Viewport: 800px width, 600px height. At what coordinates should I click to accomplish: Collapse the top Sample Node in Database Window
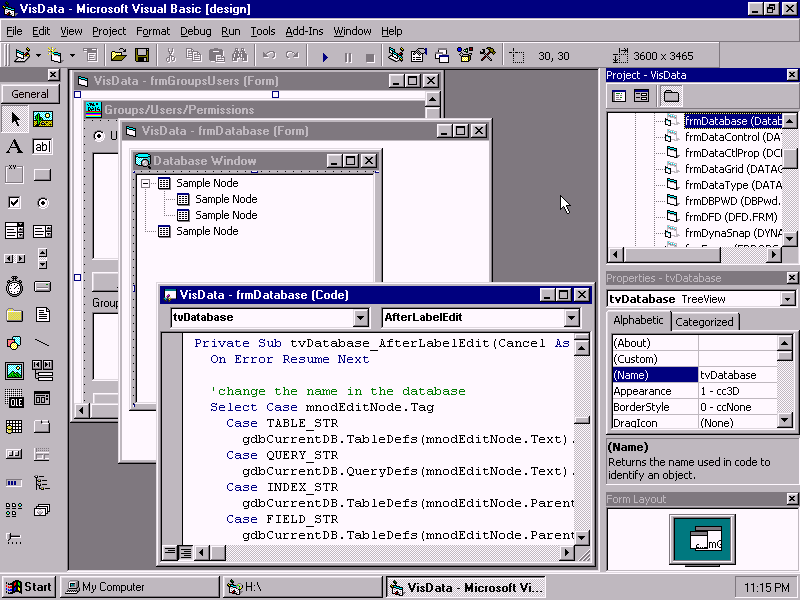(146, 183)
